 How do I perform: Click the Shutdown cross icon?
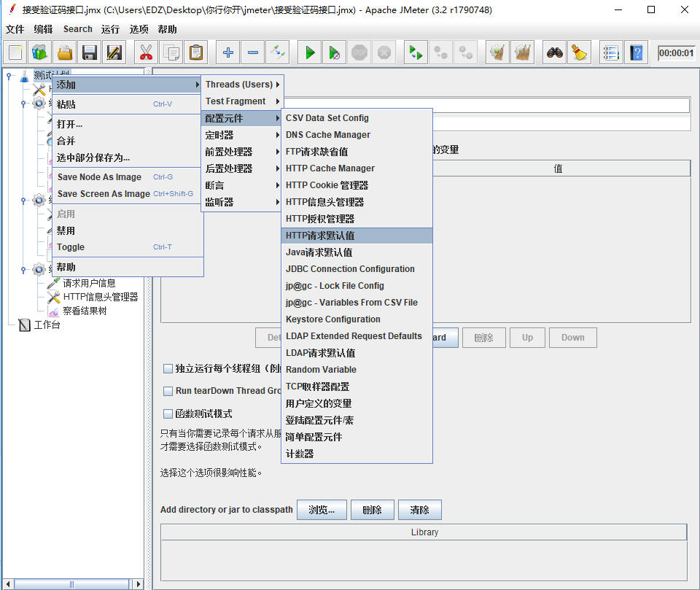tap(384, 53)
